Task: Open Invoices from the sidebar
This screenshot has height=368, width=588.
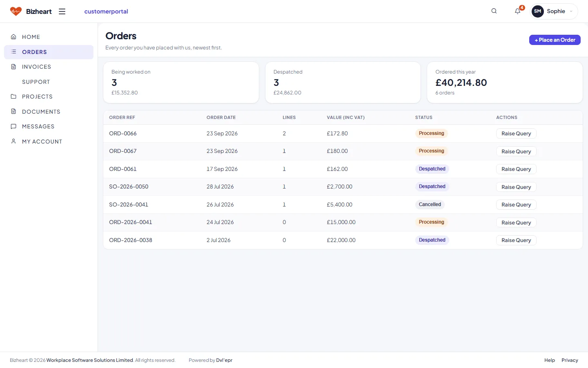Action: pos(49,67)
